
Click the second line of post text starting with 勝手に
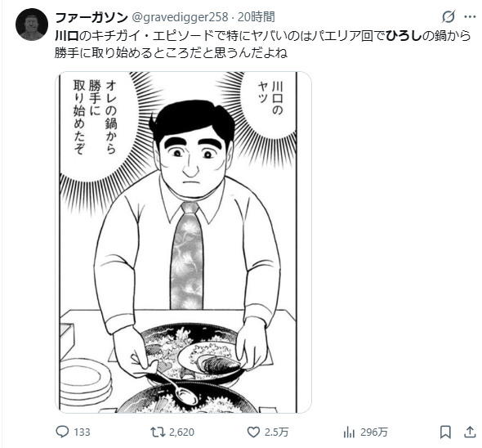tap(171, 53)
